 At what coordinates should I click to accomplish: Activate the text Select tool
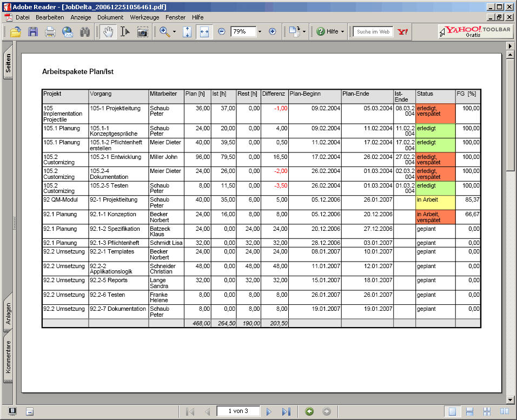click(x=125, y=32)
